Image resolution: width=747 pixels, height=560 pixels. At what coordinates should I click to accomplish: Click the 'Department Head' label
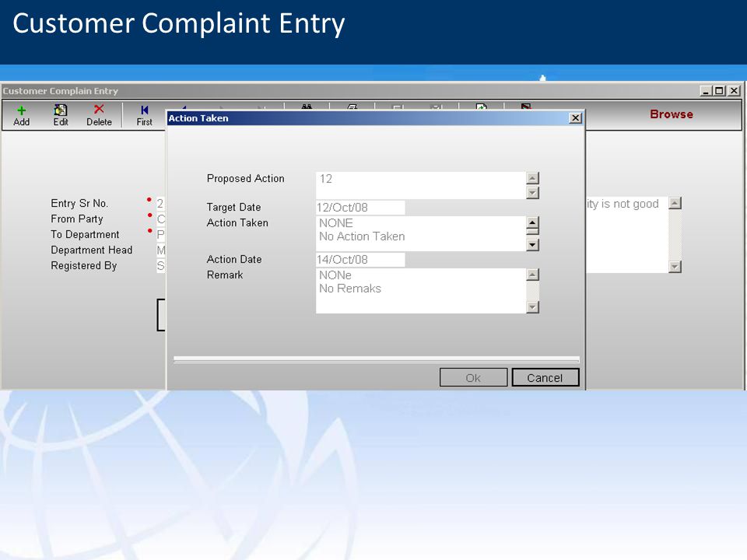92,250
